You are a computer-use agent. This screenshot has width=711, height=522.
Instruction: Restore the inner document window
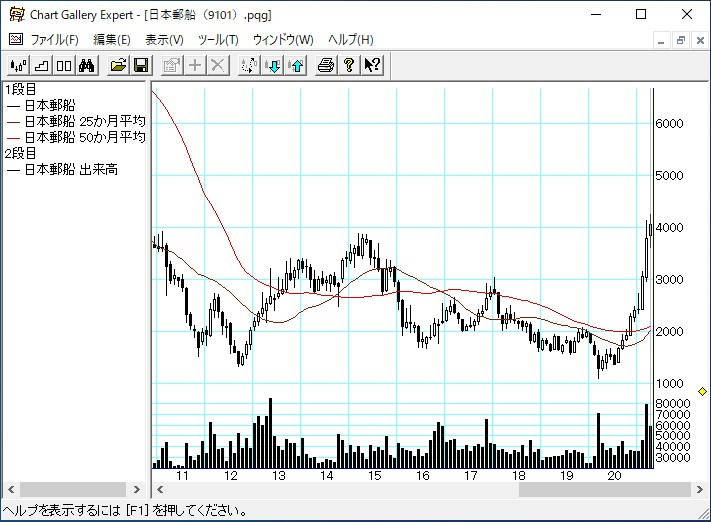[680, 40]
